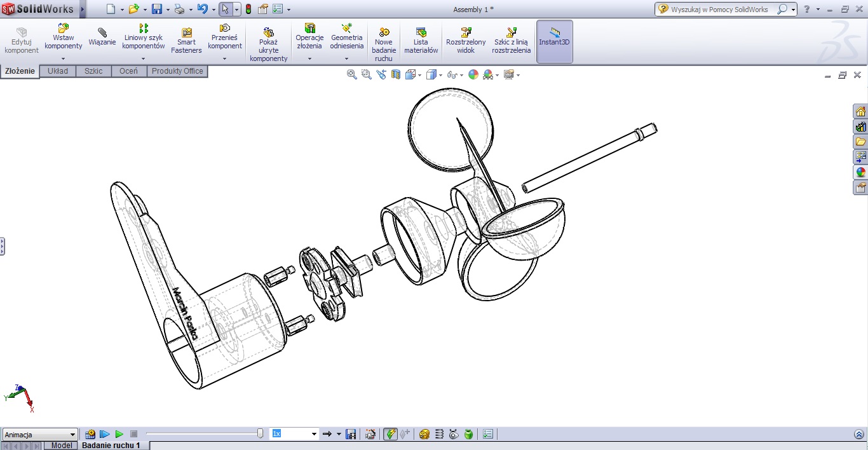868x450 pixels.
Task: Open the Produkty Office tab
Action: (177, 71)
